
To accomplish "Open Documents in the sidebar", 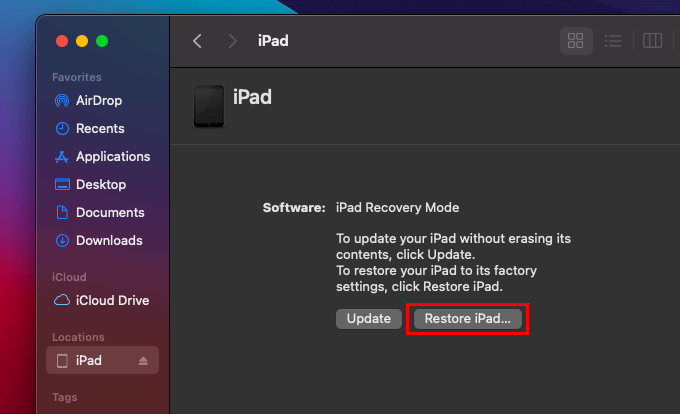I will point(99,212).
